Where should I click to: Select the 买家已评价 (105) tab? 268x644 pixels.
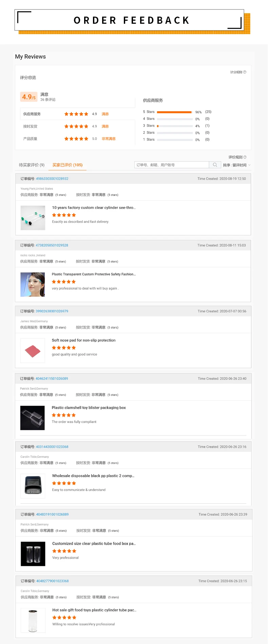[x=68, y=165]
